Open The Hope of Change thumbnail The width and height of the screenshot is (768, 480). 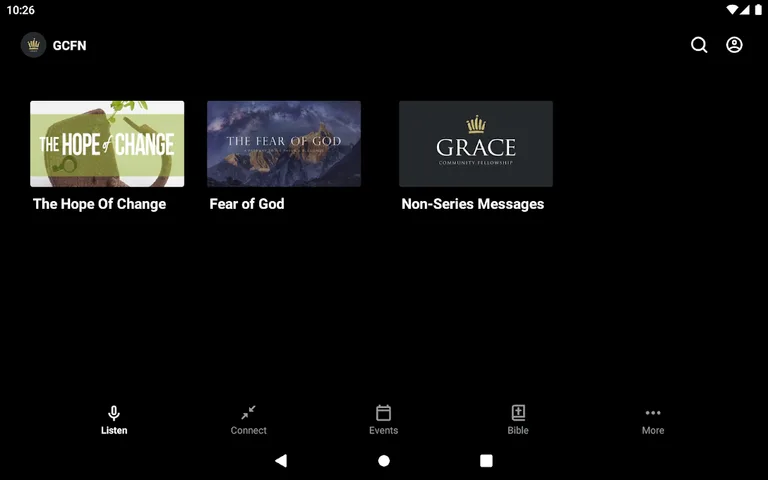coord(107,144)
